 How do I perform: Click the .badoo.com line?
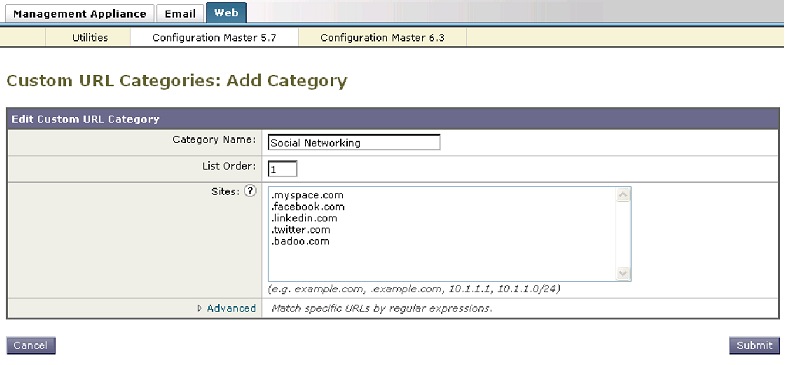coord(300,241)
